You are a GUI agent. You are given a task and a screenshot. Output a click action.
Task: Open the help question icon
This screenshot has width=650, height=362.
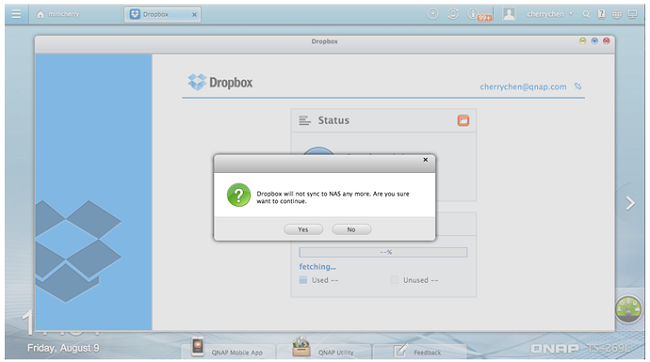click(601, 14)
